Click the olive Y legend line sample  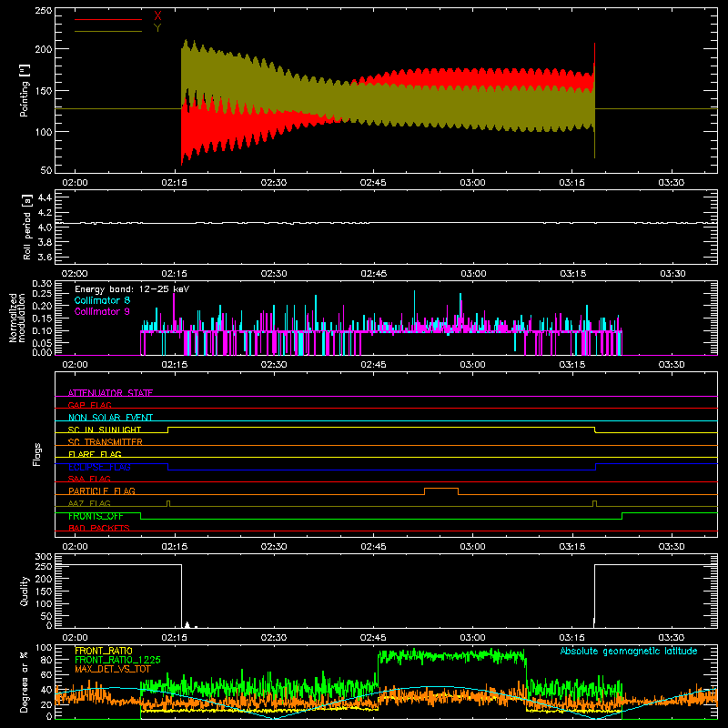click(108, 32)
